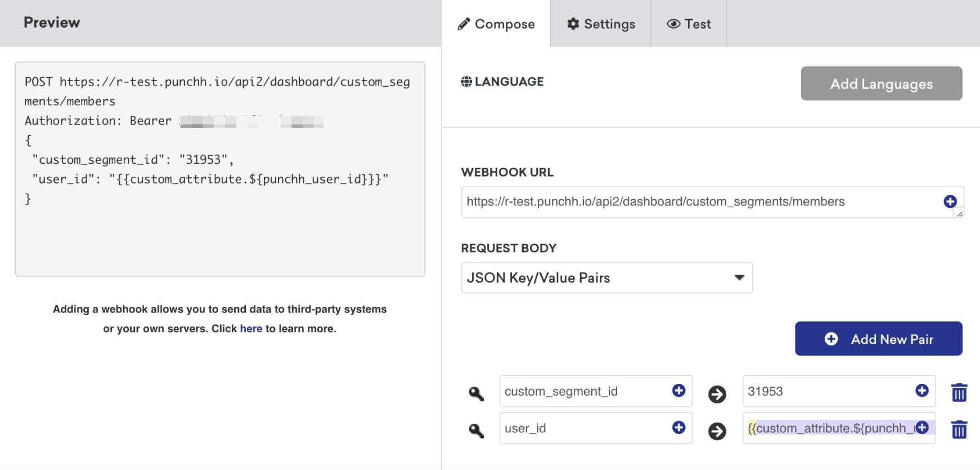Image resolution: width=980 pixels, height=470 pixels.
Task: Delete the custom_segment_id pair with trash icon
Action: pos(959,392)
